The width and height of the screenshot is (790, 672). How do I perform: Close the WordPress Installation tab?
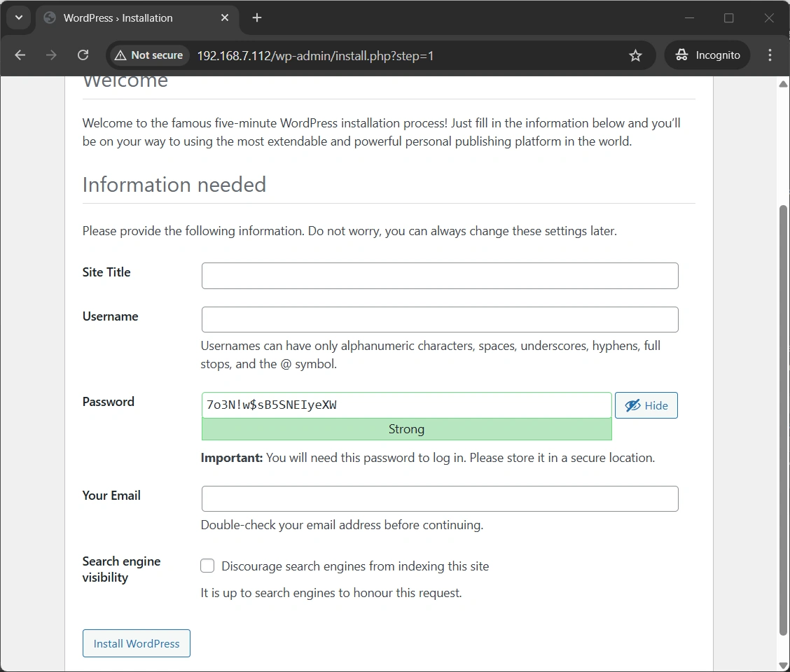point(224,18)
